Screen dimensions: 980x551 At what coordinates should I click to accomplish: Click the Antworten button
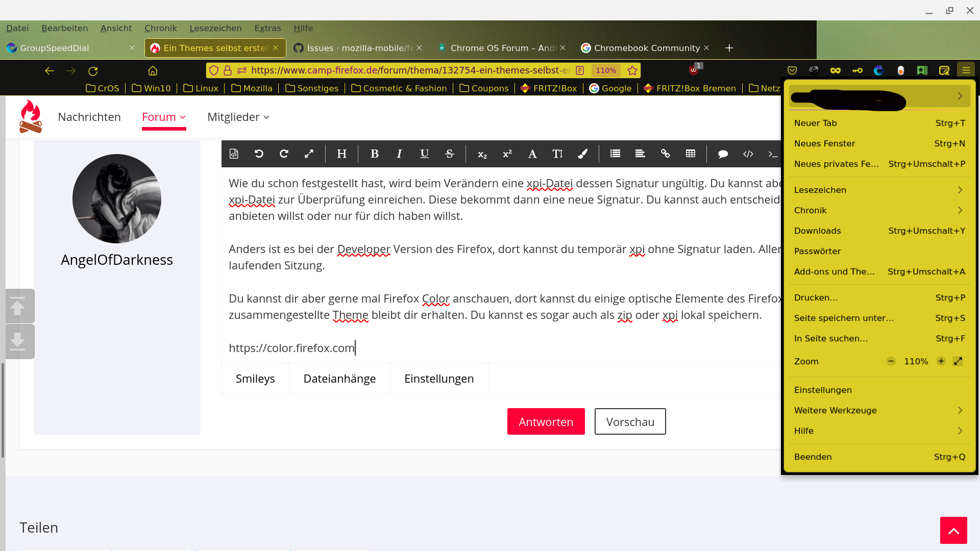[546, 421]
